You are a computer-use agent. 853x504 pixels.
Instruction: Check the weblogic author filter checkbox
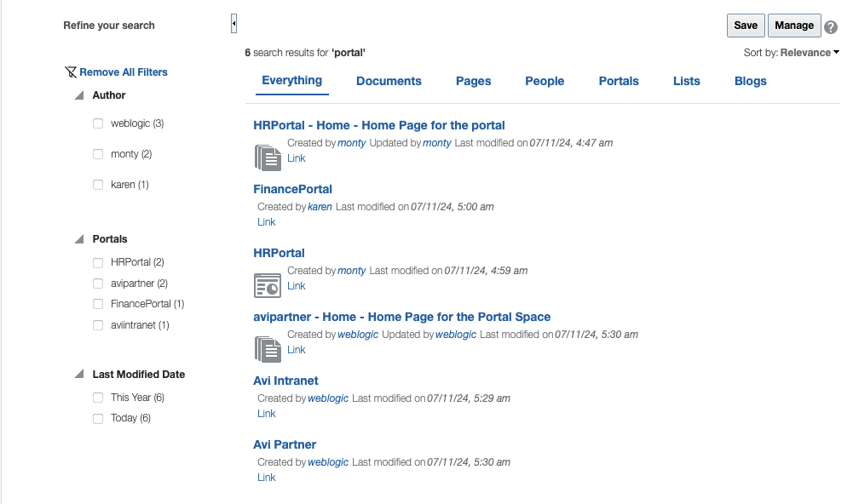(x=98, y=123)
